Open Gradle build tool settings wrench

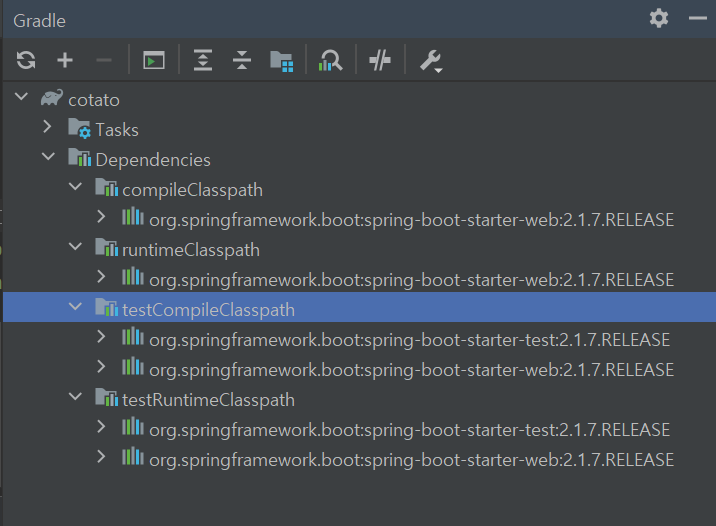pos(431,61)
